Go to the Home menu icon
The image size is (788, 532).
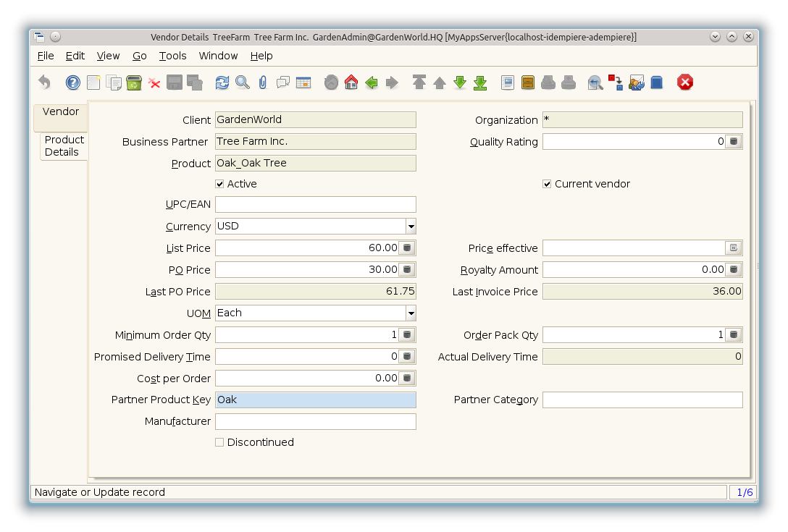pyautogui.click(x=351, y=83)
